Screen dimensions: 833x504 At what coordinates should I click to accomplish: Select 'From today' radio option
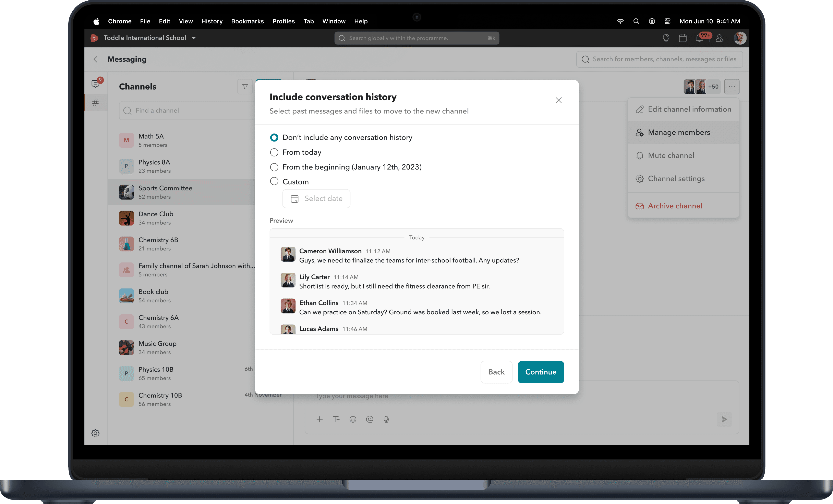click(274, 152)
